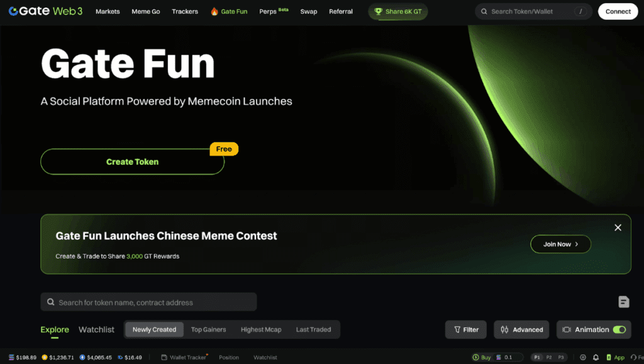Open the document icon beside token search
Screen dimensions: 644x364
pos(623,302)
